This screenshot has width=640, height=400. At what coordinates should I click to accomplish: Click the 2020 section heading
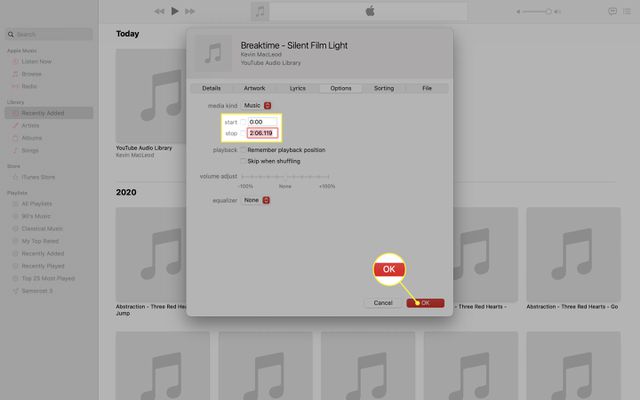point(126,192)
